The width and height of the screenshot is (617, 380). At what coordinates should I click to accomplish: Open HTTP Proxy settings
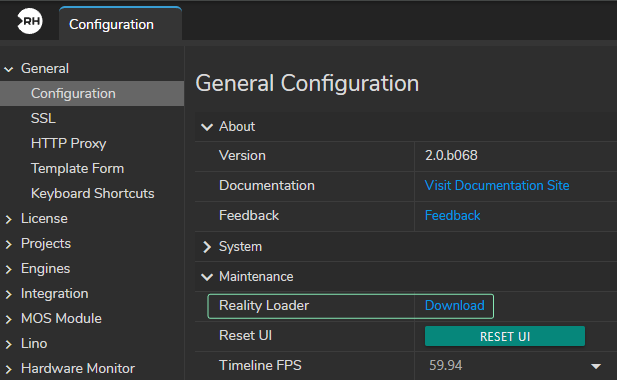click(x=68, y=144)
